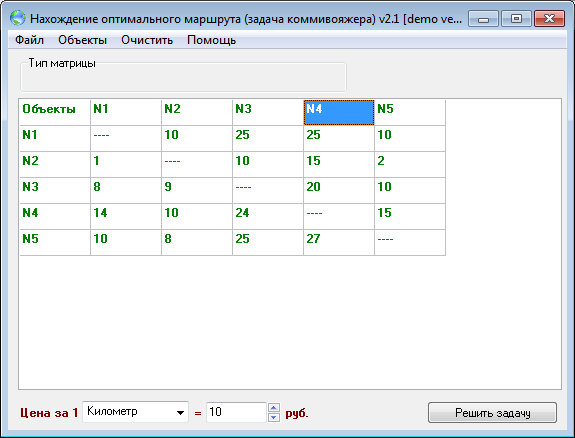Select the Объекты corner header cell
The image size is (575, 438).
[x=55, y=113]
